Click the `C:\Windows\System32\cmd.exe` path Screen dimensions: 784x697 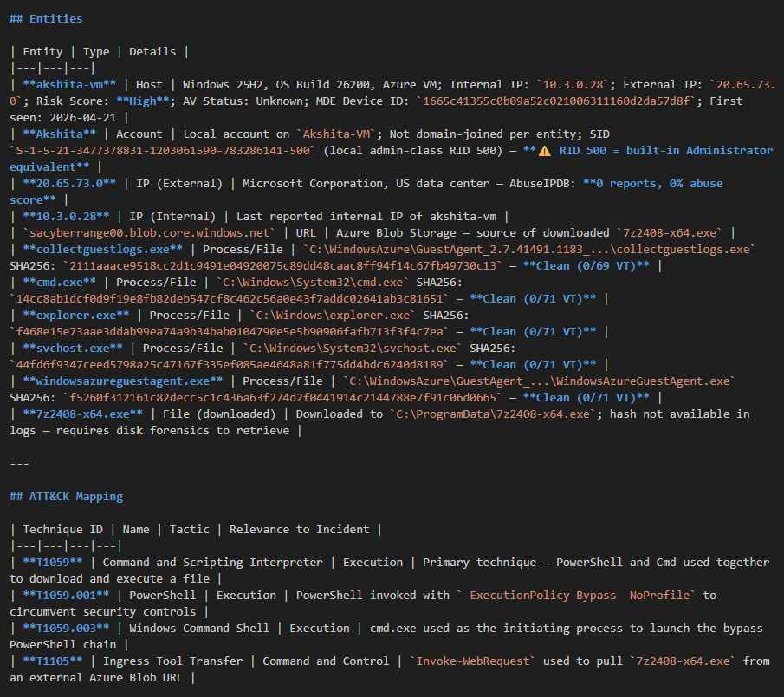313,283
